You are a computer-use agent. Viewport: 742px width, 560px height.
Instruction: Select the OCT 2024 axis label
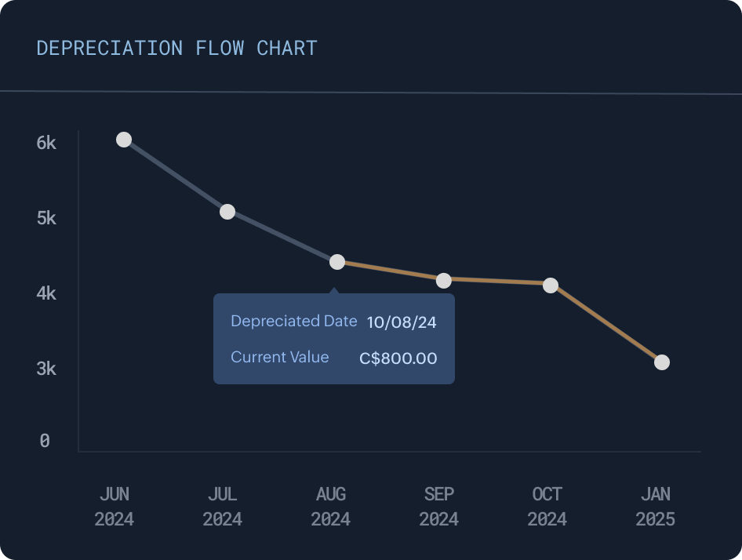click(547, 507)
